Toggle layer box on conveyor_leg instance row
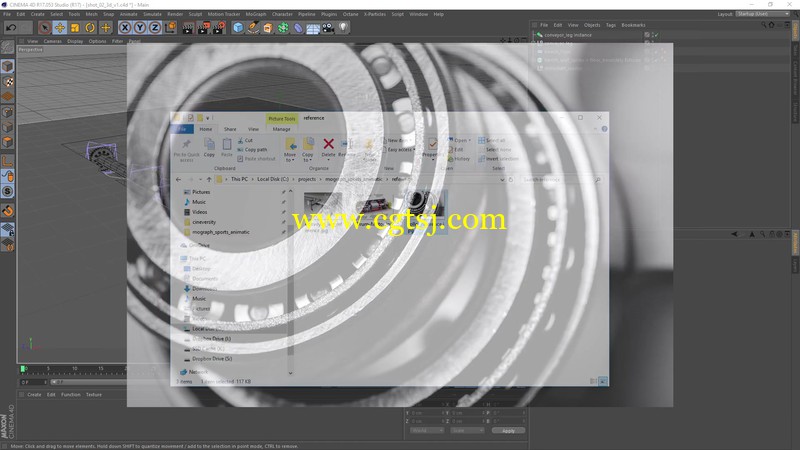 pyautogui.click(x=647, y=35)
